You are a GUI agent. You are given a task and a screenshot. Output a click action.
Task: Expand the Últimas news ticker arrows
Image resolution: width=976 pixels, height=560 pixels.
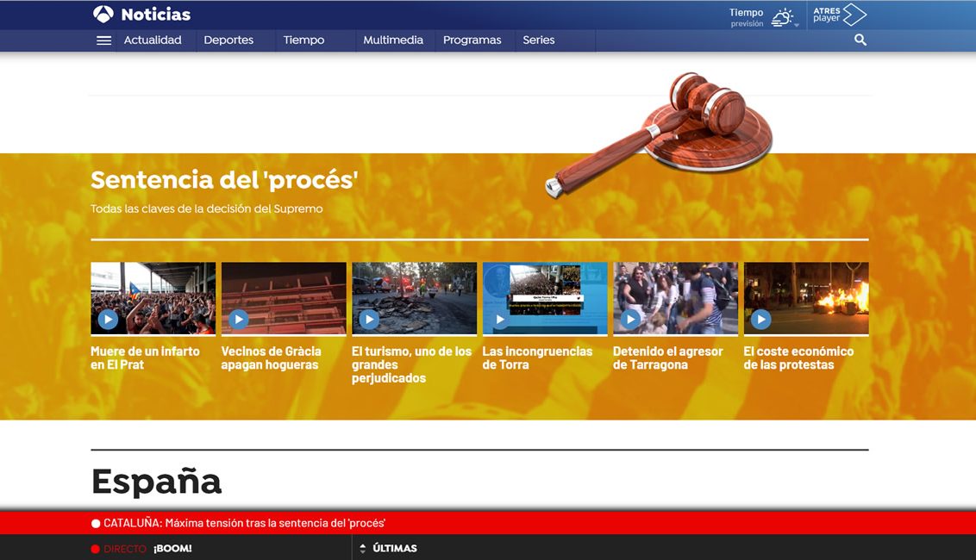click(363, 549)
